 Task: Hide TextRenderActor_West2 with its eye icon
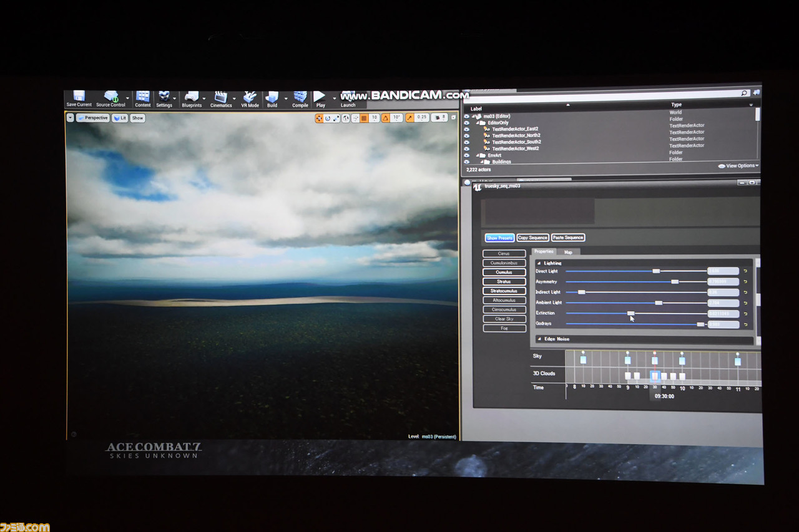[466, 148]
